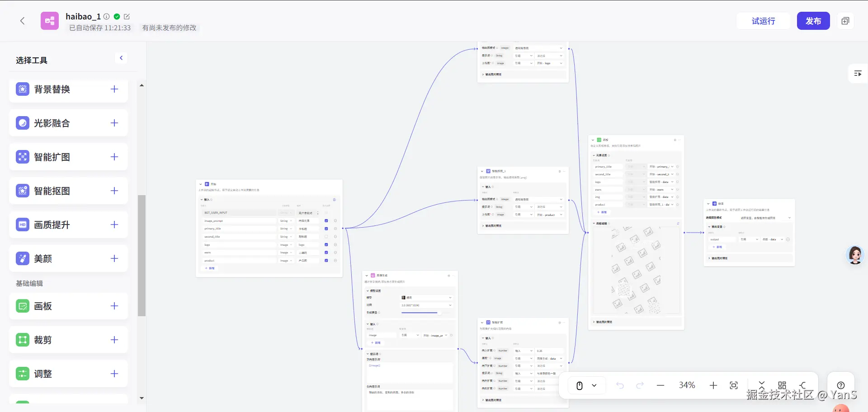
Task: Expand the 画板编辑 canvas to fullscreen
Action: coord(678,223)
